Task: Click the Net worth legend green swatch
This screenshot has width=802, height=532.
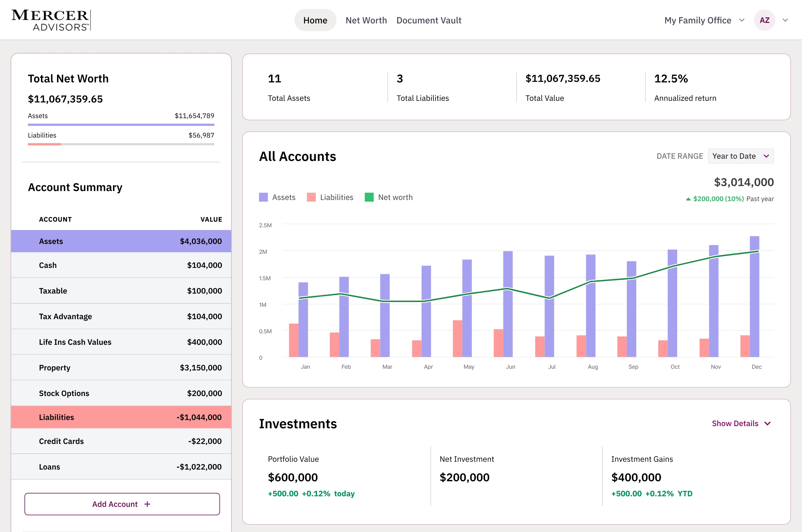Action: click(369, 197)
